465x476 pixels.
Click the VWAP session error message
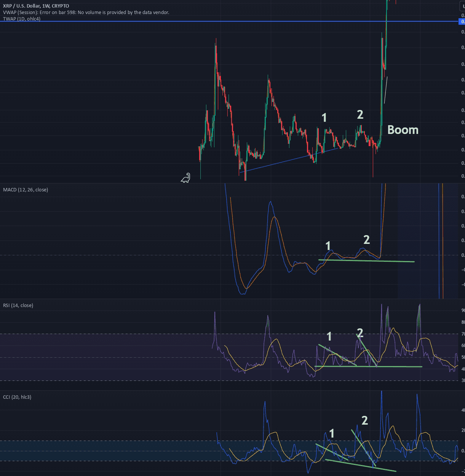(86, 13)
